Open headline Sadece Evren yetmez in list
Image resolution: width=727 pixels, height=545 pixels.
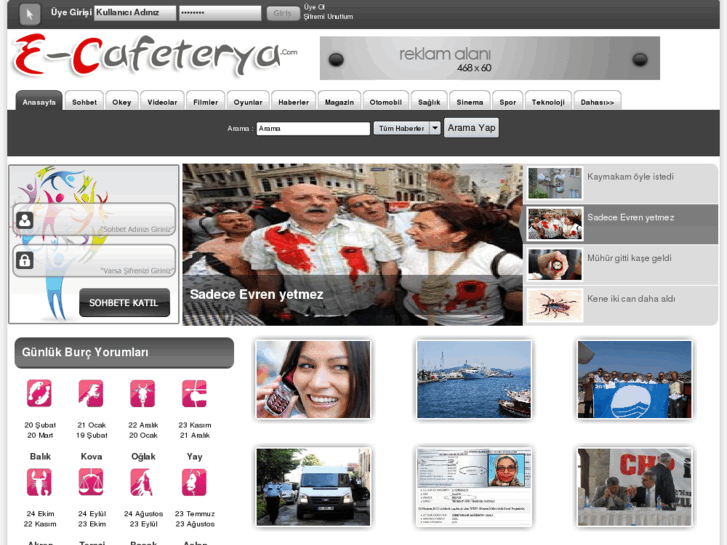[631, 218]
